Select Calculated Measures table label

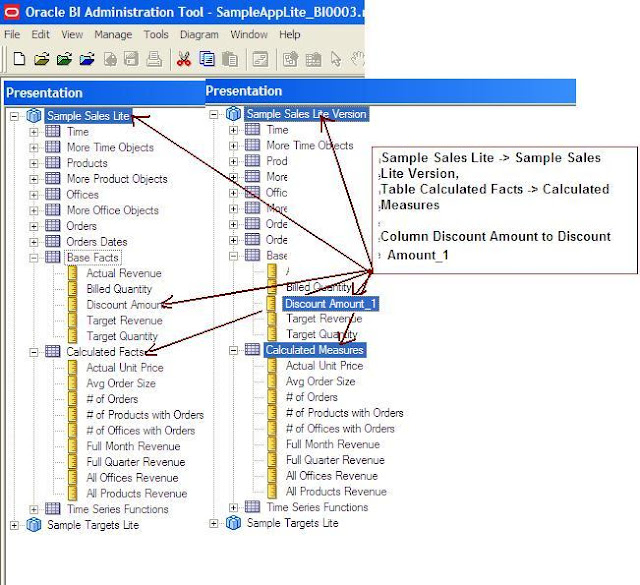(x=314, y=350)
